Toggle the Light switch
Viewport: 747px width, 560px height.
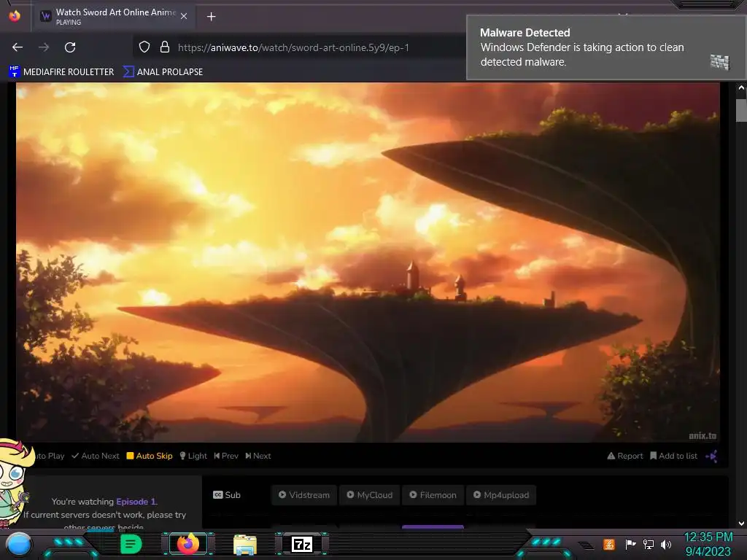point(193,456)
